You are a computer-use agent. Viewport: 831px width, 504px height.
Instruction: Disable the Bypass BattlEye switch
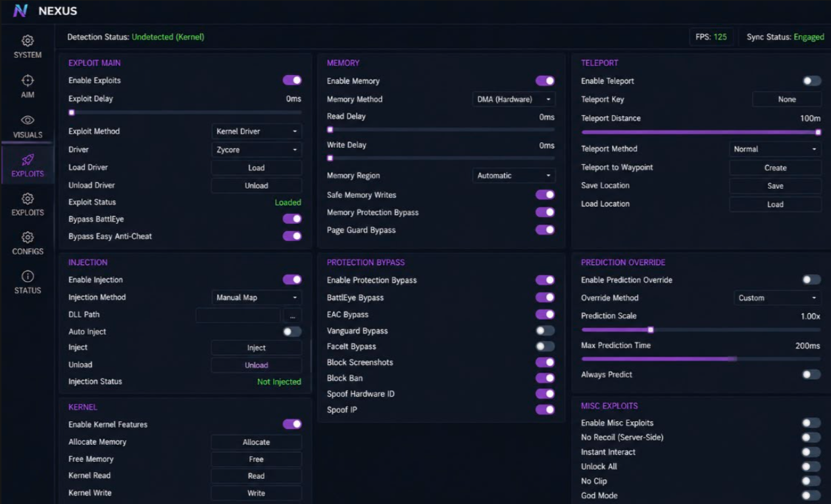(292, 218)
